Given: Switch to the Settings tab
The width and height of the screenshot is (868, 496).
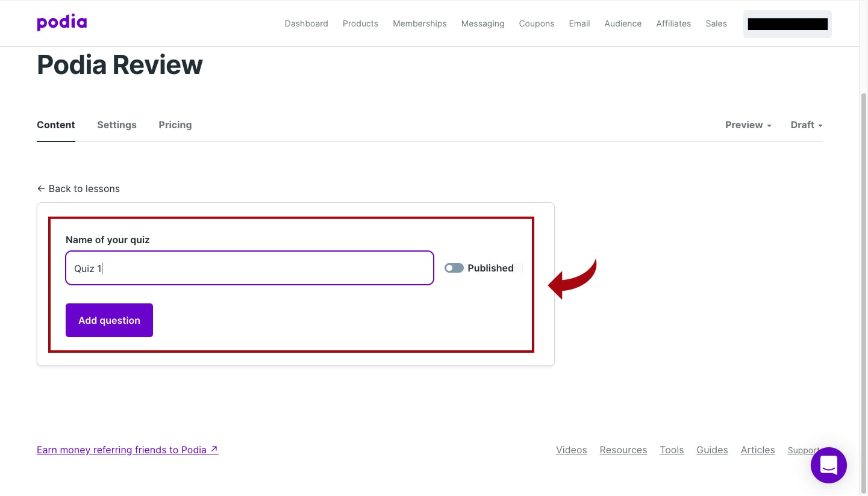Looking at the screenshot, I should click(x=117, y=125).
